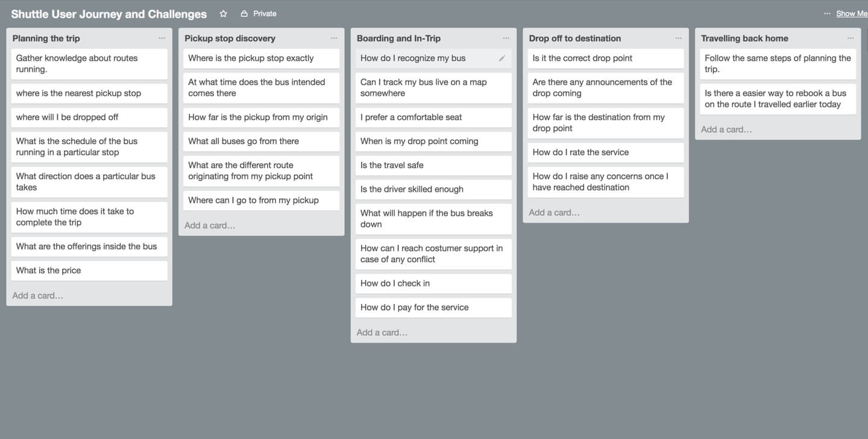
Task: Open the Pickup stop discovery list menu
Action: pos(334,38)
